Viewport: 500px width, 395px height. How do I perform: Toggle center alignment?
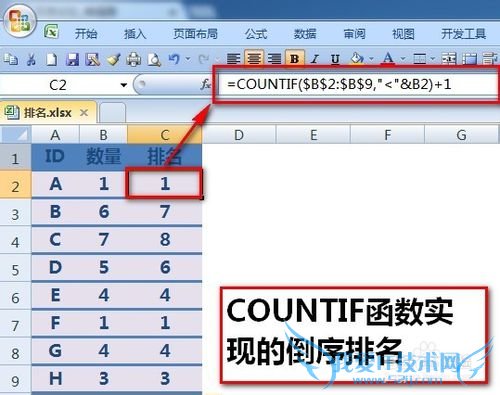tap(254, 58)
